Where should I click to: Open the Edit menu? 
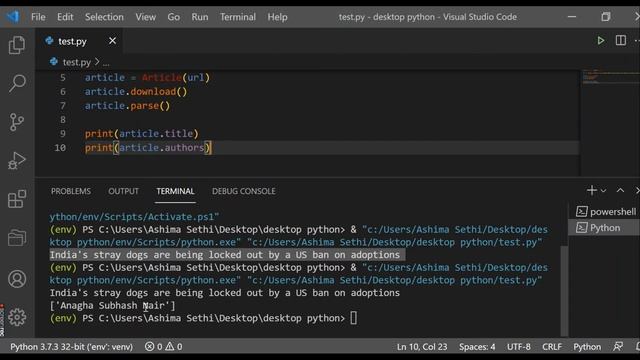click(65, 17)
